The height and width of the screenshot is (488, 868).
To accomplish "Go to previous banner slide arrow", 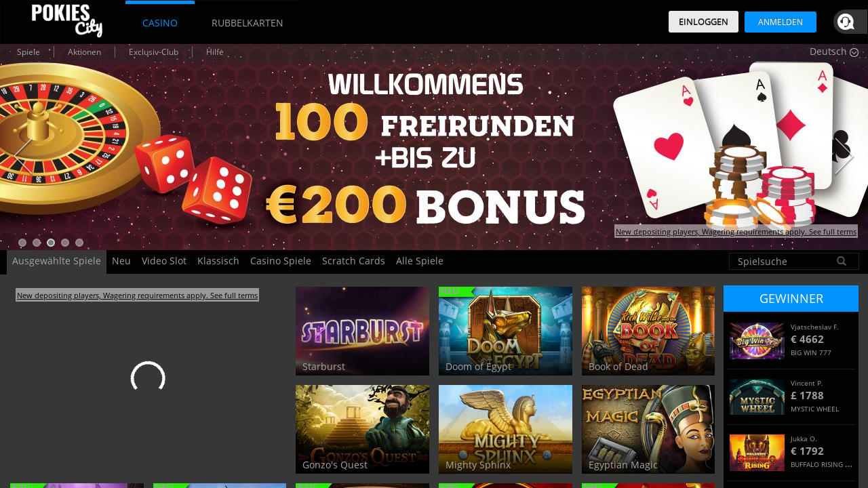I will click(x=23, y=156).
